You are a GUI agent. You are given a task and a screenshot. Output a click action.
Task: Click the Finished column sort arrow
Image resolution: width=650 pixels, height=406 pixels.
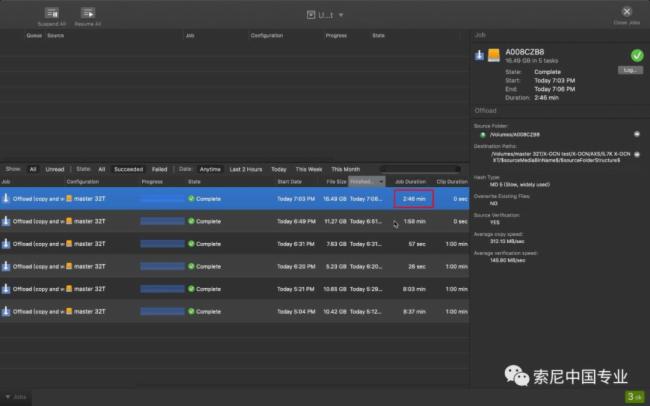(x=379, y=182)
